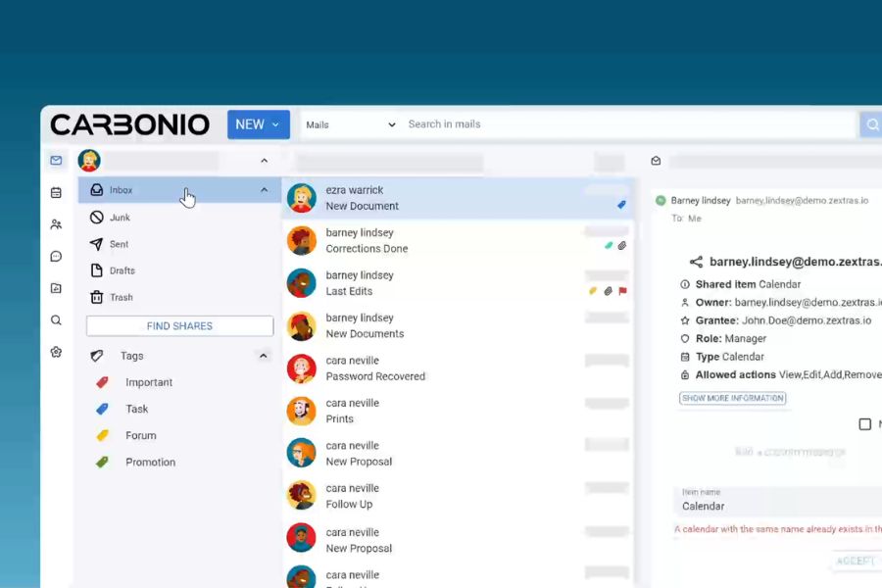This screenshot has width=882, height=588.
Task: Click the green tag on Corrections Done mail
Action: pos(609,245)
